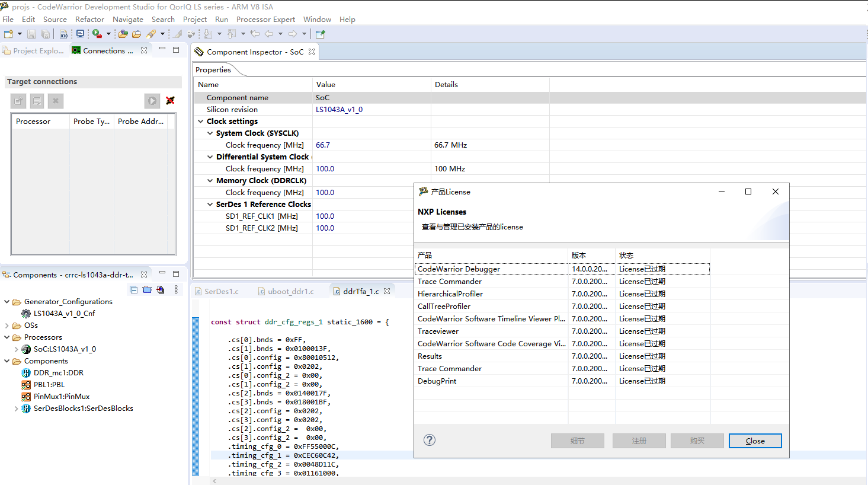Viewport: 868px width, 485px height.
Task: Collapse the Clock settings tree node
Action: click(200, 121)
